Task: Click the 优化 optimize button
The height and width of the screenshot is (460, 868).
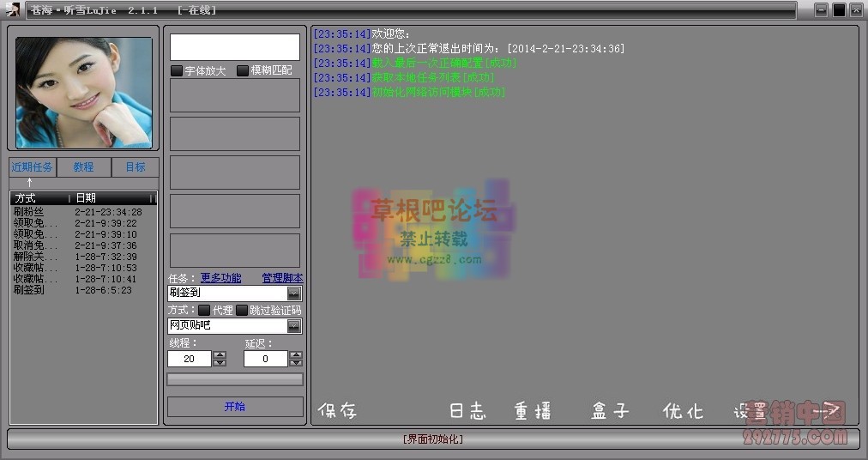Action: (683, 411)
